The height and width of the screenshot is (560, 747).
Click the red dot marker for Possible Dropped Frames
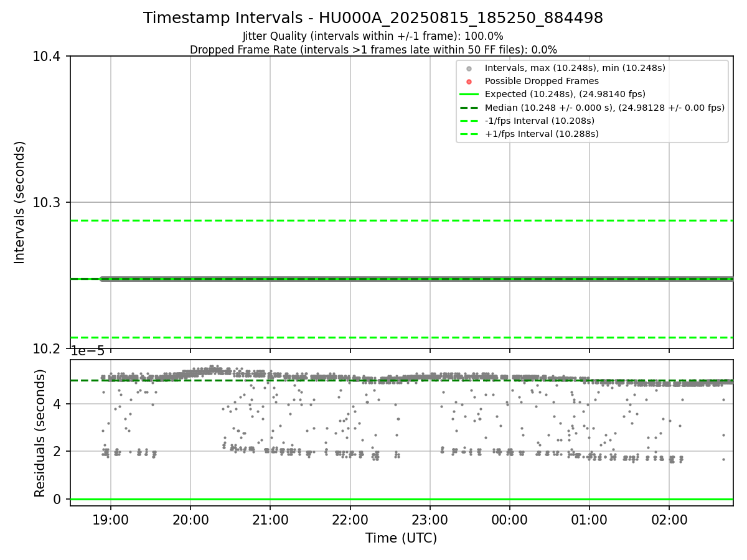point(469,82)
